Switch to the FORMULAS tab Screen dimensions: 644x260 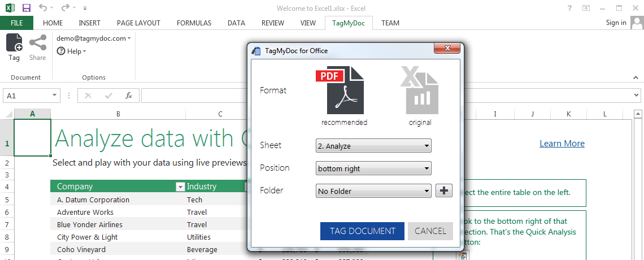point(194,23)
